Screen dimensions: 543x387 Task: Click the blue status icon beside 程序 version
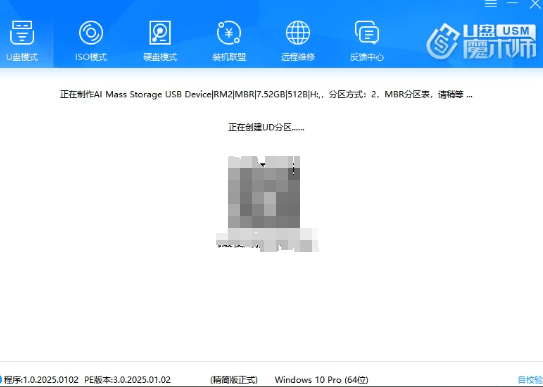1,380
